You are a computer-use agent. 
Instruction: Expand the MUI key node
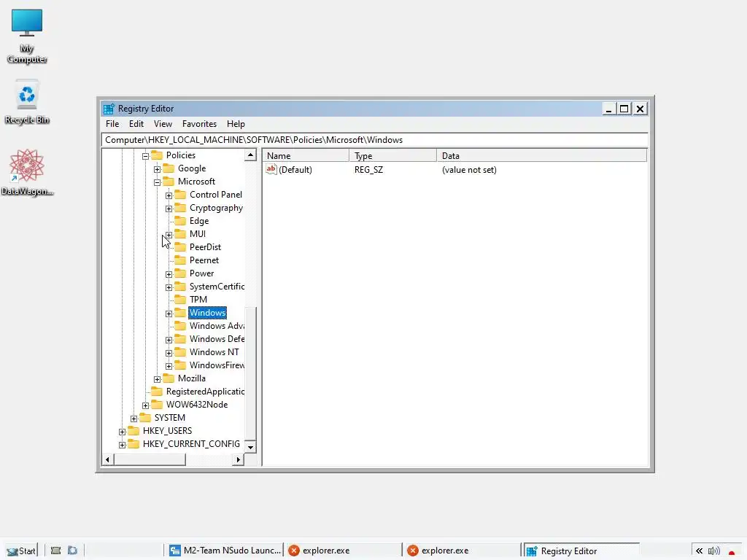click(169, 235)
